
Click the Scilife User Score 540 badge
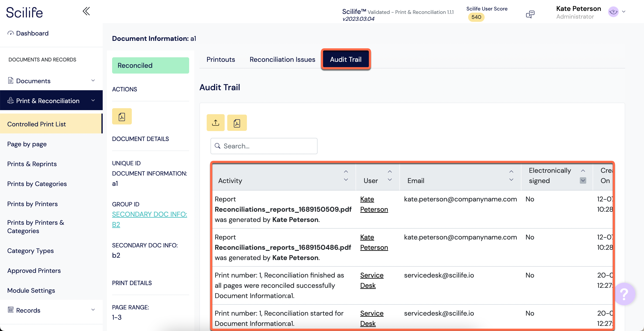[476, 17]
